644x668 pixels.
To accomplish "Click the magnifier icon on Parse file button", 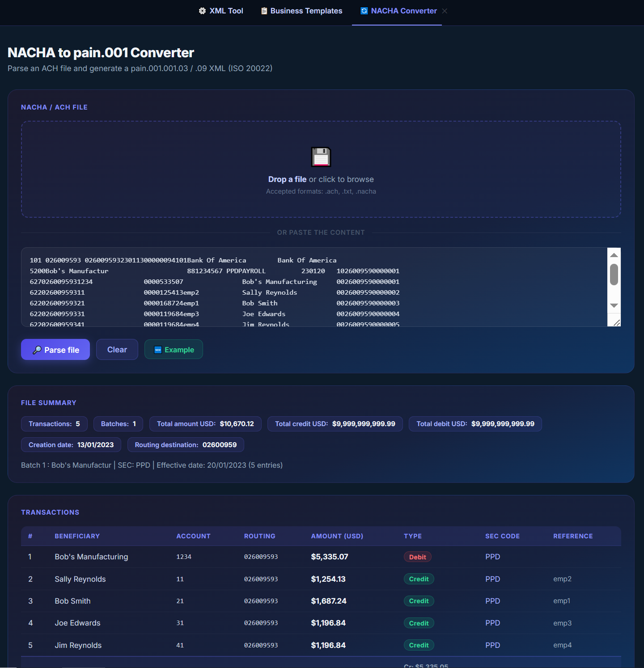I will (38, 350).
